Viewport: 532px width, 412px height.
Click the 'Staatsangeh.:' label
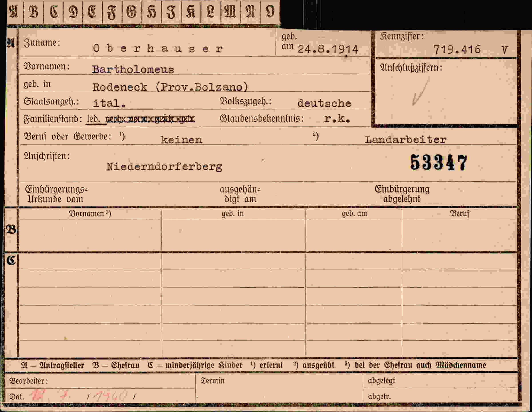(51, 102)
